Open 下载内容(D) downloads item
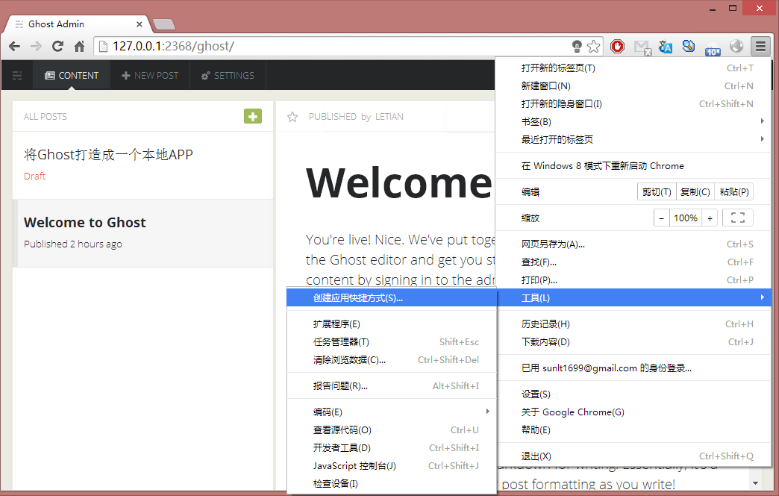Viewport: 779px width, 496px height. coord(634,342)
